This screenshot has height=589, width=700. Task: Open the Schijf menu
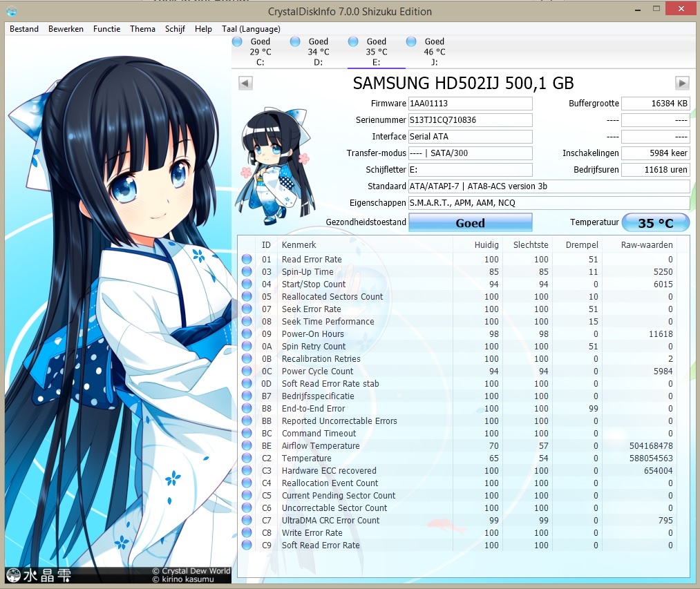(x=175, y=29)
